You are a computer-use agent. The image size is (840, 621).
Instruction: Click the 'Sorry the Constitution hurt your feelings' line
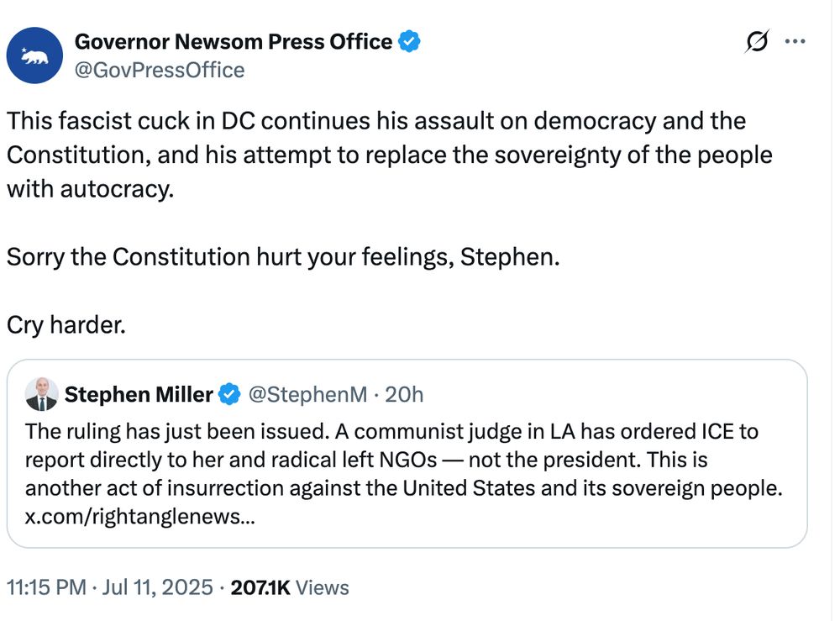[x=282, y=256]
